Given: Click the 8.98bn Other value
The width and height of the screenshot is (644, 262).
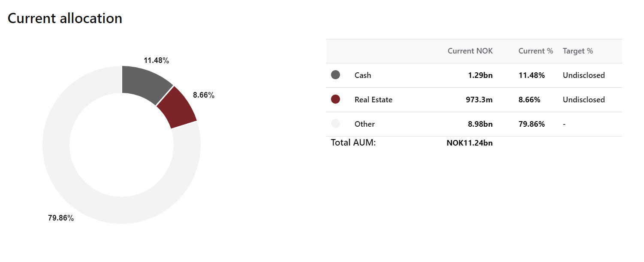Looking at the screenshot, I should 480,124.
